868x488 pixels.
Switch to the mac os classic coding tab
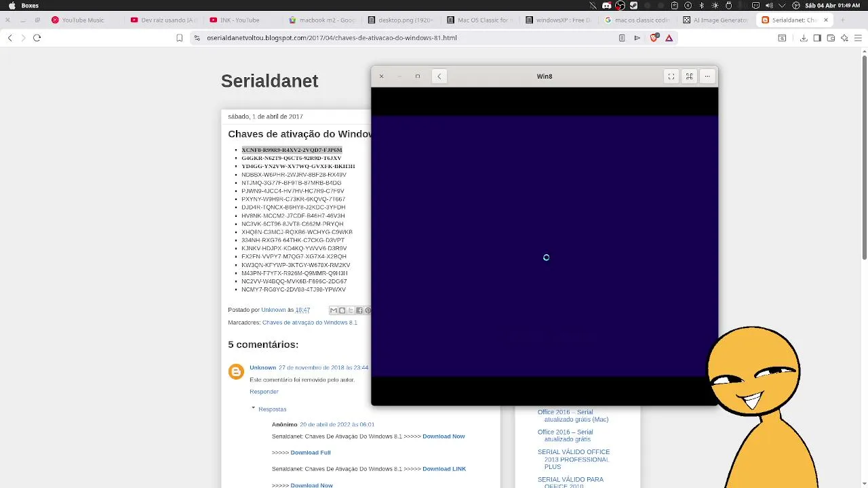click(638, 20)
